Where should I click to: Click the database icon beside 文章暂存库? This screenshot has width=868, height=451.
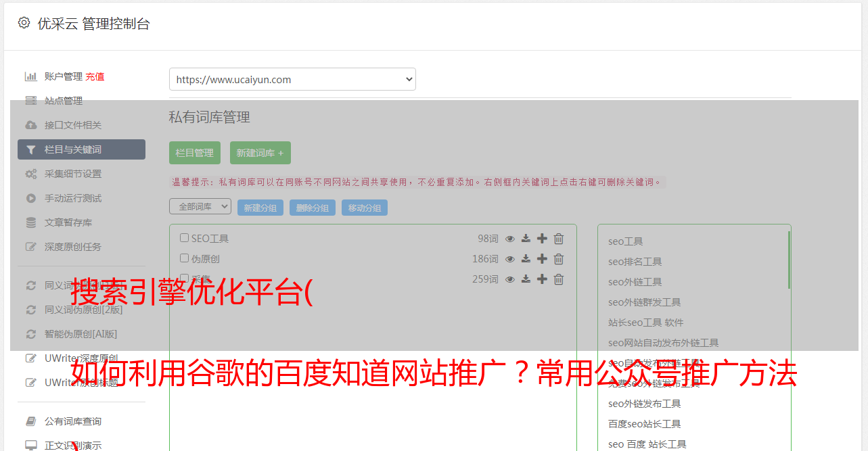pyautogui.click(x=31, y=222)
